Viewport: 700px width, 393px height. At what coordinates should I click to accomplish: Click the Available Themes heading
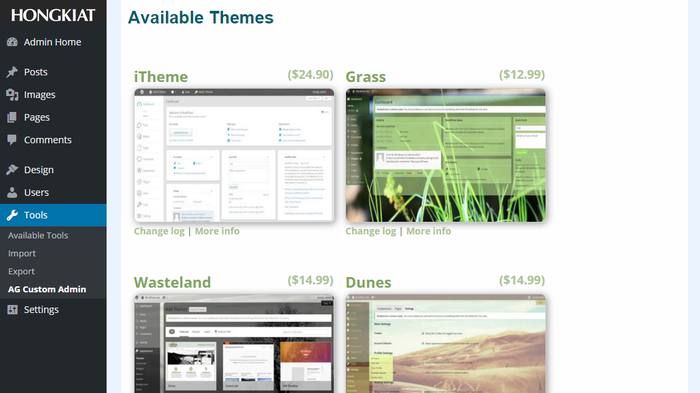click(201, 18)
